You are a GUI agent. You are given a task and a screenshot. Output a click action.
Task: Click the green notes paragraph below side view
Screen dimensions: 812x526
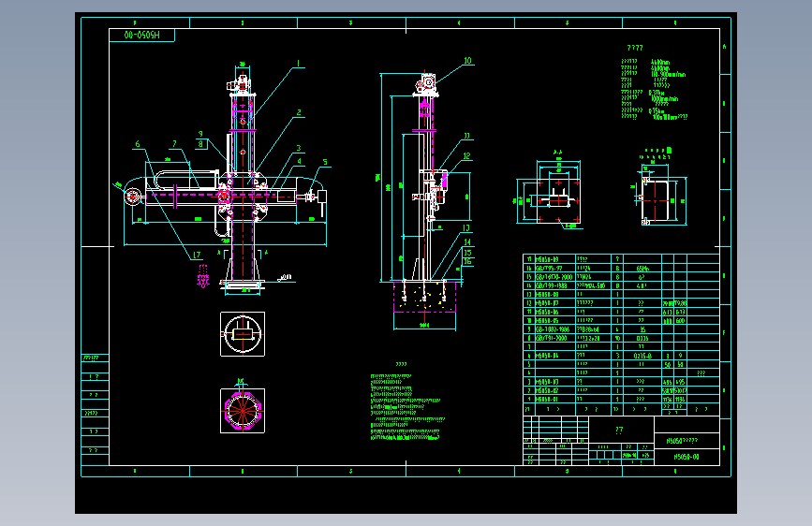(x=407, y=407)
